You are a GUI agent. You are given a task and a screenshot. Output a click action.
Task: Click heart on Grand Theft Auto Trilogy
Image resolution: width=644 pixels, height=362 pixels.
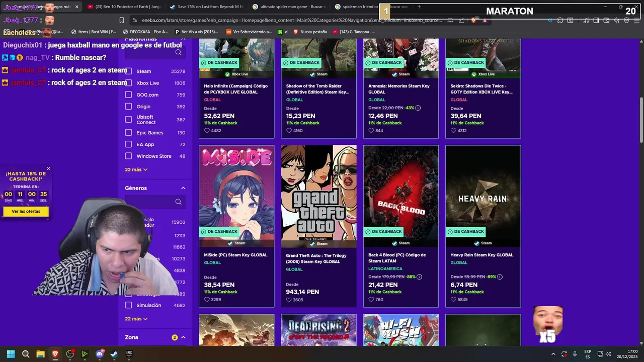pos(289,300)
